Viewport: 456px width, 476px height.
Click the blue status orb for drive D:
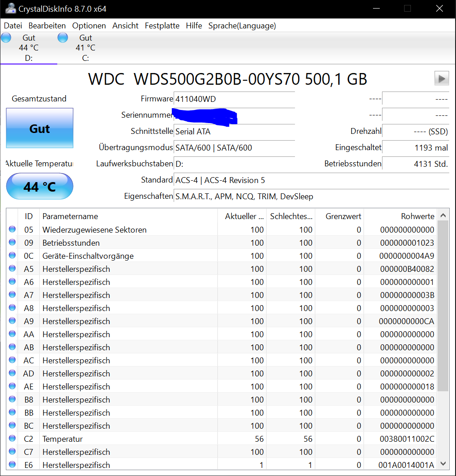tap(6, 38)
